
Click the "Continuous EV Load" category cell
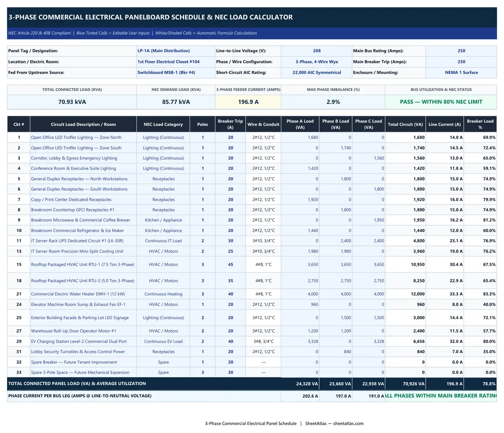tap(163, 341)
